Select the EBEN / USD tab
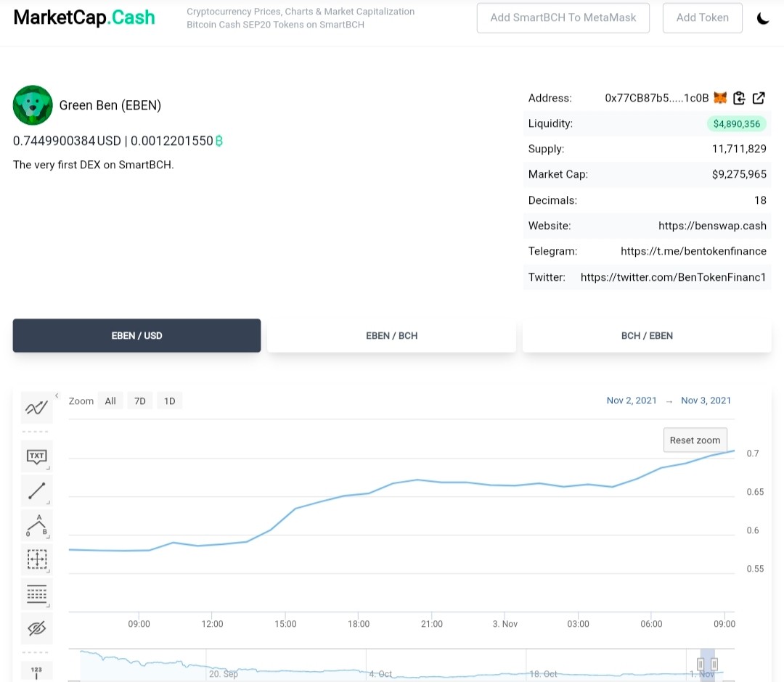 136,336
